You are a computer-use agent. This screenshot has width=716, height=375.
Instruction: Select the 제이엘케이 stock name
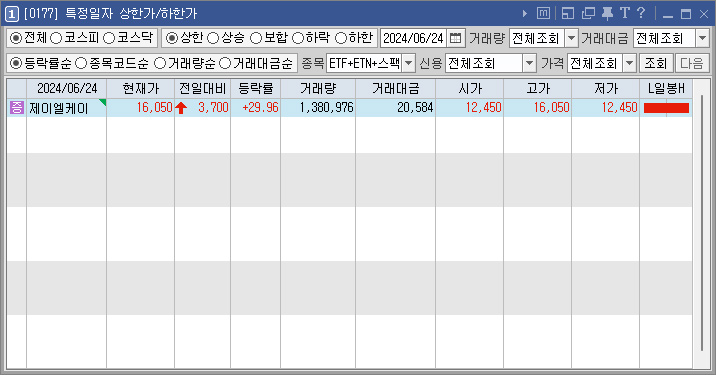[58, 108]
